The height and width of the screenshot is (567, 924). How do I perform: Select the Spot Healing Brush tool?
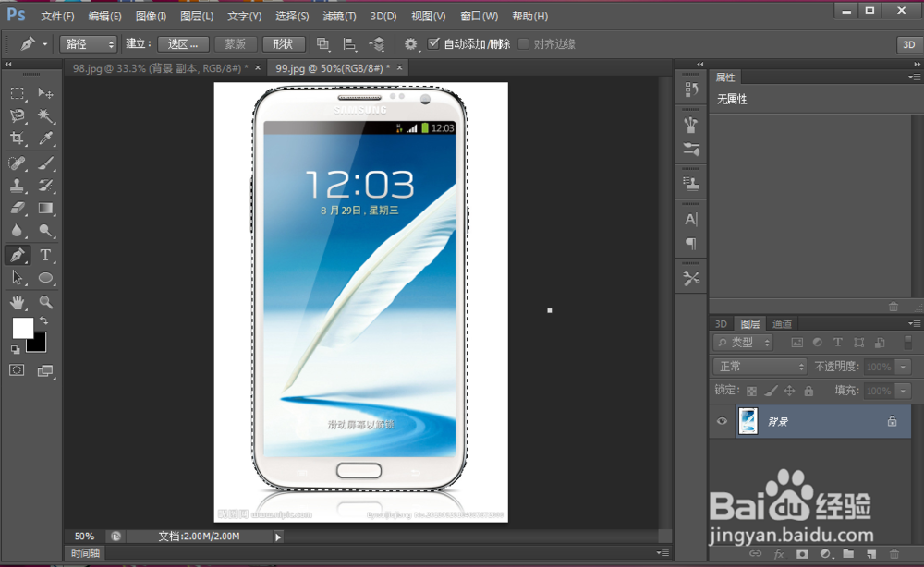[x=17, y=163]
